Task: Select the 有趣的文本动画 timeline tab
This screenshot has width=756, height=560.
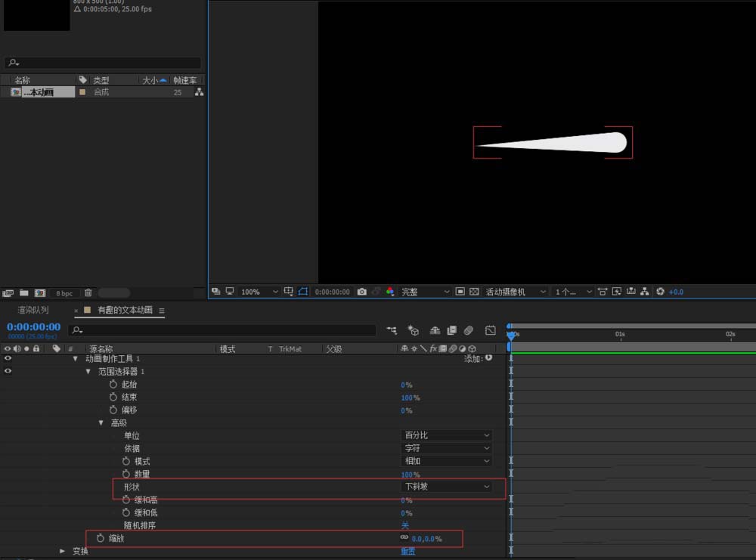Action: pos(125,310)
